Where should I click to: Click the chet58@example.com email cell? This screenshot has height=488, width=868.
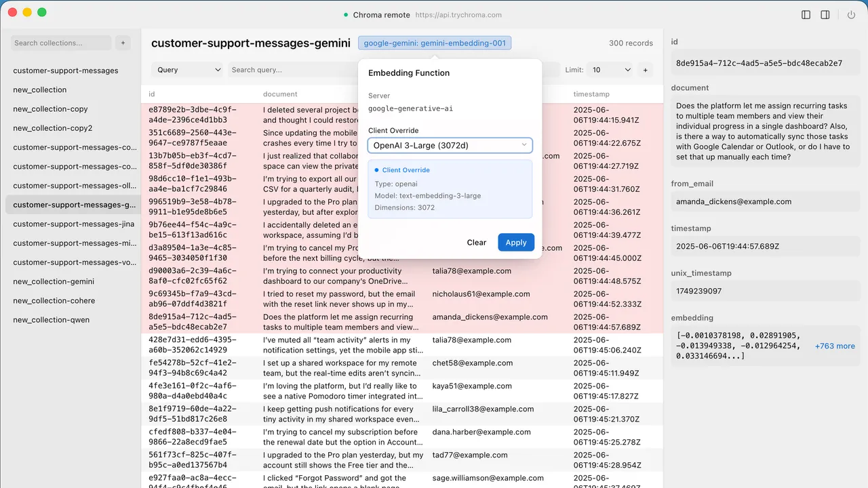pos(472,363)
